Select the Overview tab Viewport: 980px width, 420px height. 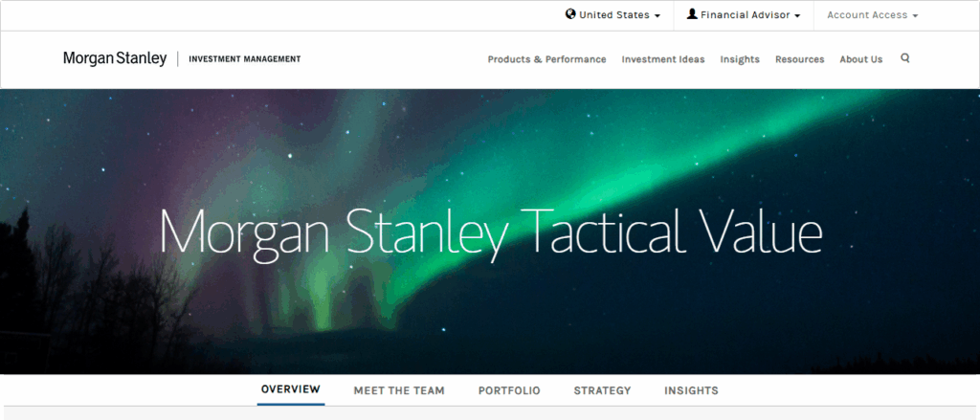(x=291, y=389)
